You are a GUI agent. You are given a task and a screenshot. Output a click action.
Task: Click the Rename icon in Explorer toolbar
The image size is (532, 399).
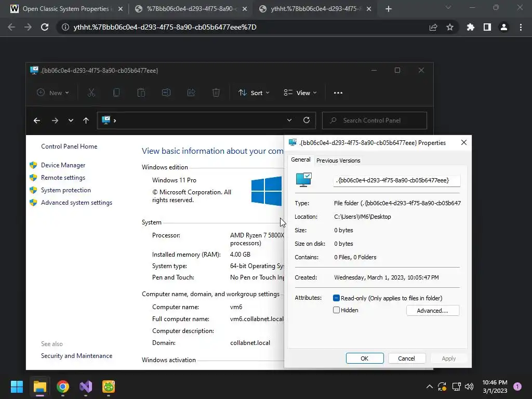click(166, 92)
